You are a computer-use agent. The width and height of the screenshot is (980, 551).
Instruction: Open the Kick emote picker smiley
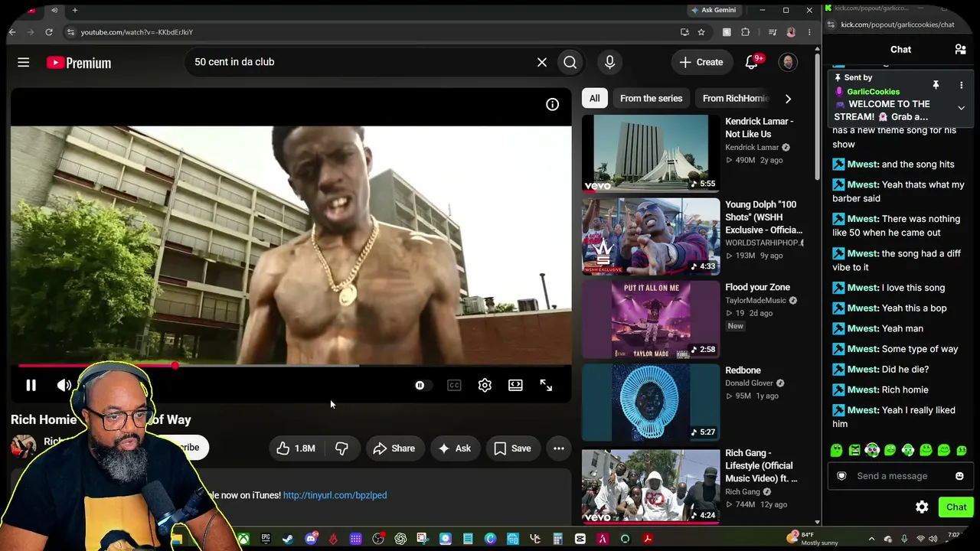[959, 476]
